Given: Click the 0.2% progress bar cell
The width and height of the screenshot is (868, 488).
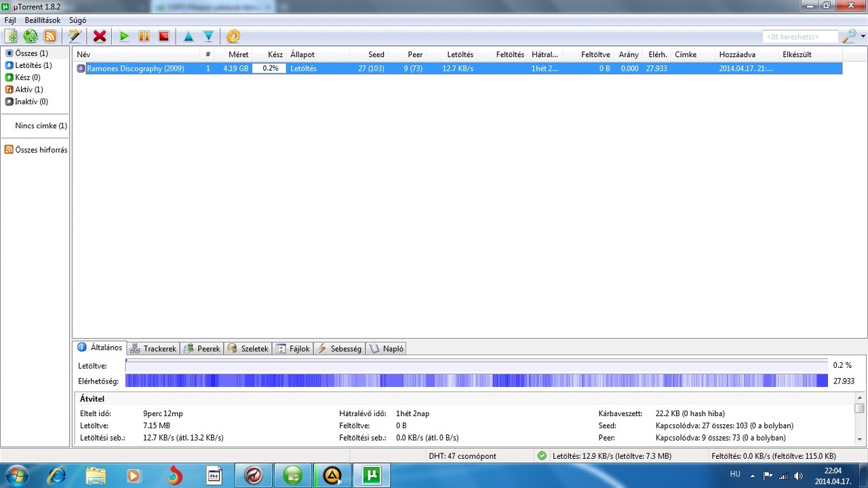Looking at the screenshot, I should coord(270,69).
